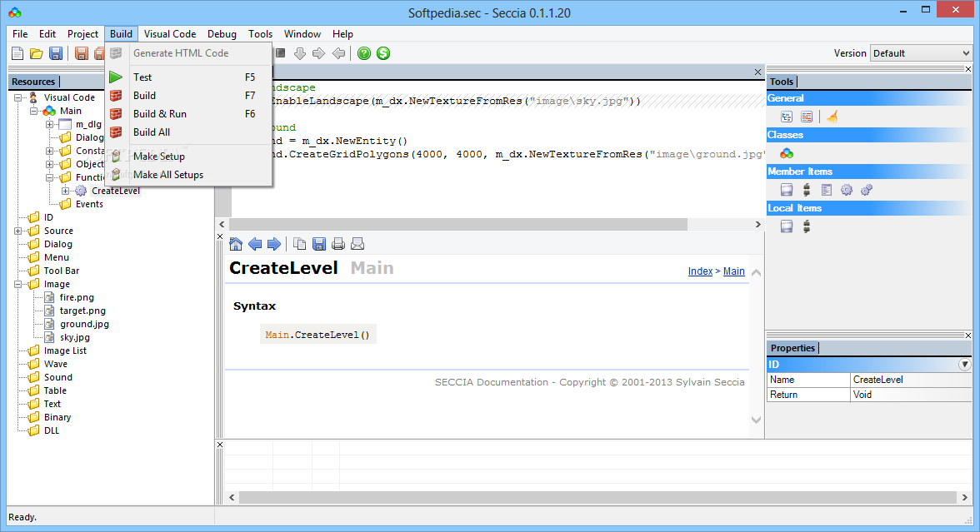Screen dimensions: 980x532
Task: Select the Events folder in tree
Action: 89,204
